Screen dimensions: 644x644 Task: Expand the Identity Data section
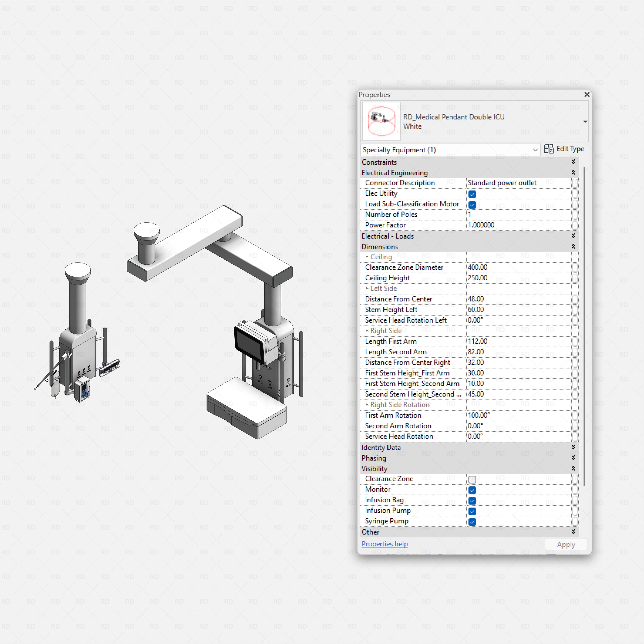tap(573, 447)
